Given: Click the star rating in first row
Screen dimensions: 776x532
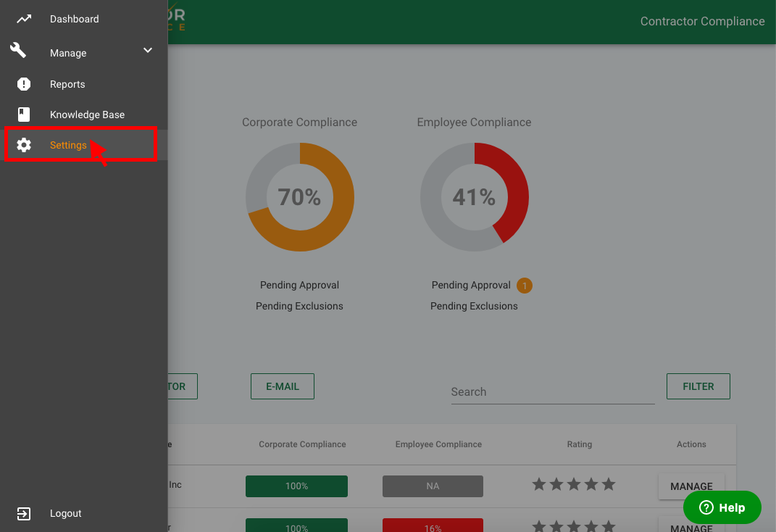Looking at the screenshot, I should pos(573,484).
